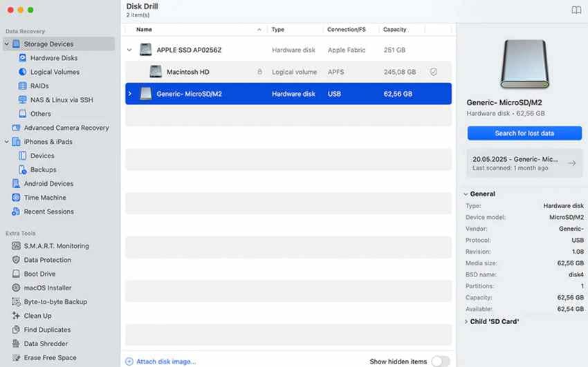Viewport: 588px width, 367px height.
Task: Toggle Show hidden items switch
Action: click(x=440, y=361)
